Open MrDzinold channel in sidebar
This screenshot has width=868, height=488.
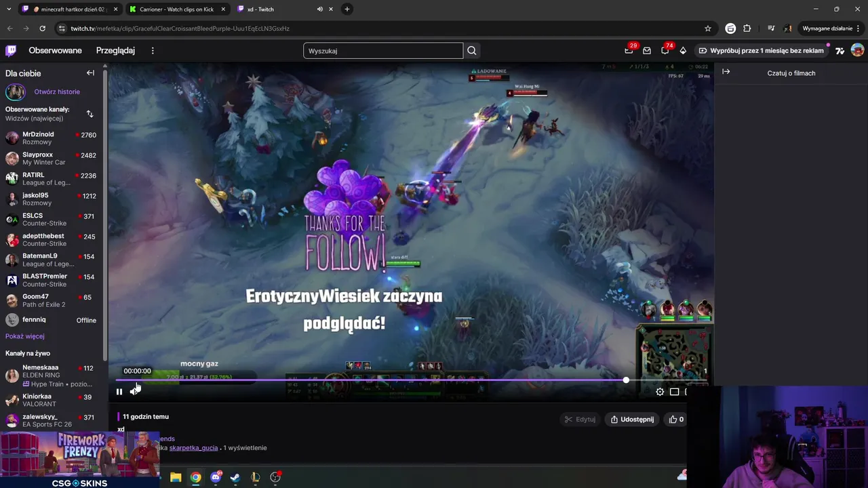coord(52,138)
